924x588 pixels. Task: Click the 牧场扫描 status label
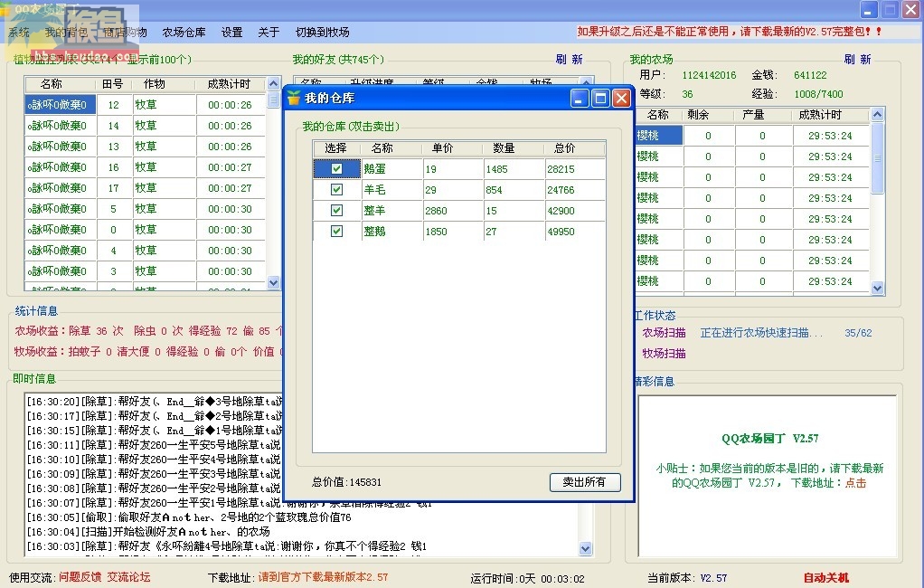point(665,354)
